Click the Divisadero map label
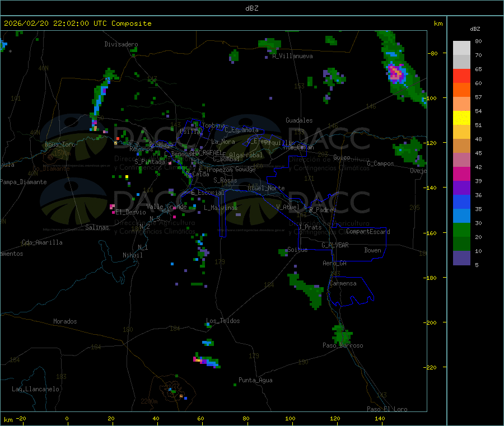 (x=121, y=44)
